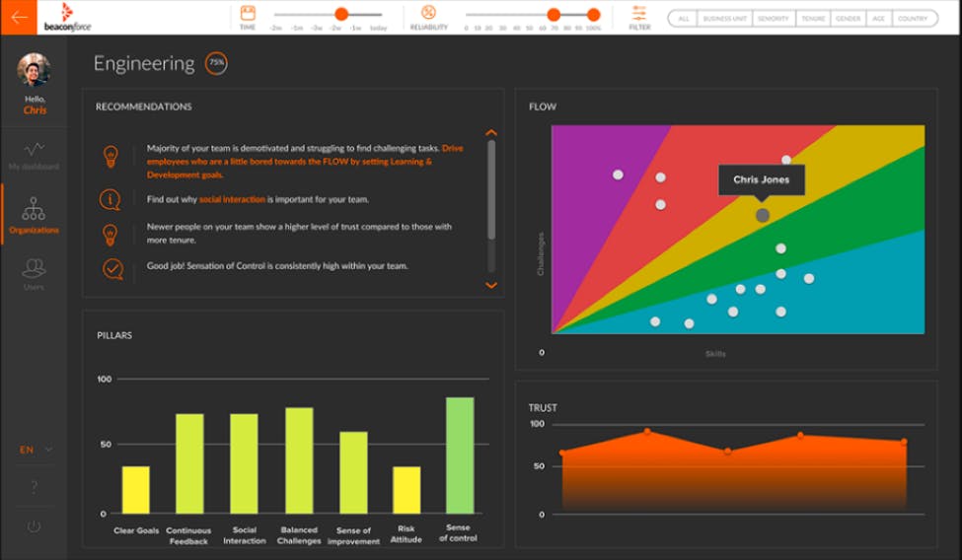Screen dimensions: 962x560
Task: Select the ALL filter option
Action: click(x=682, y=19)
